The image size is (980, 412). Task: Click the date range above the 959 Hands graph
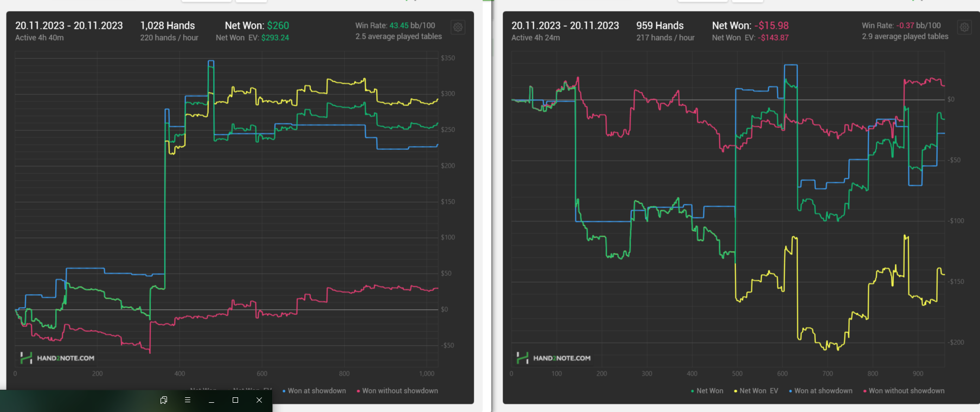point(565,26)
